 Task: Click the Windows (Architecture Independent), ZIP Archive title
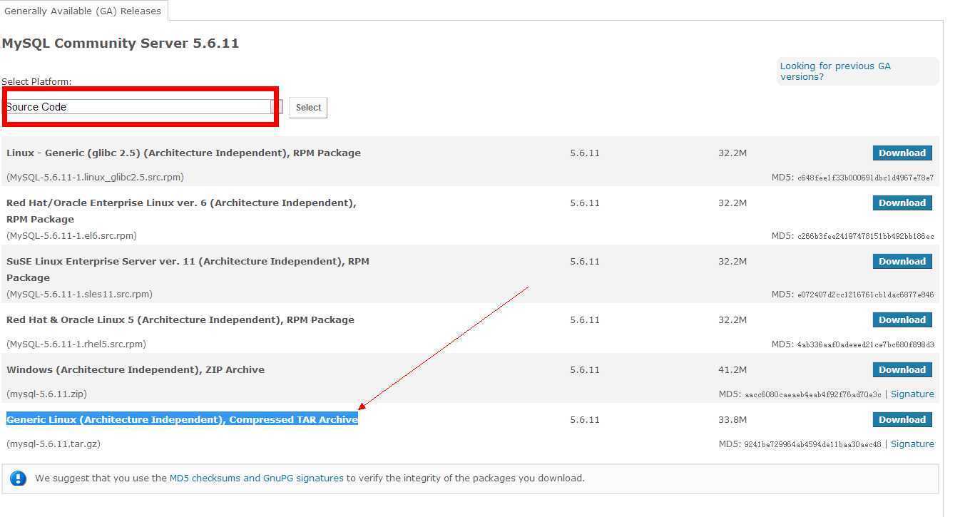(x=136, y=369)
